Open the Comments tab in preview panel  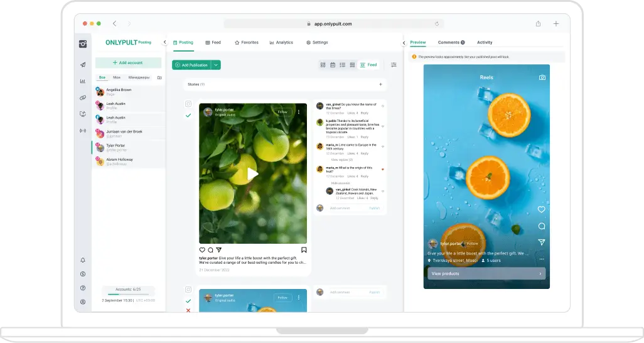pos(451,43)
